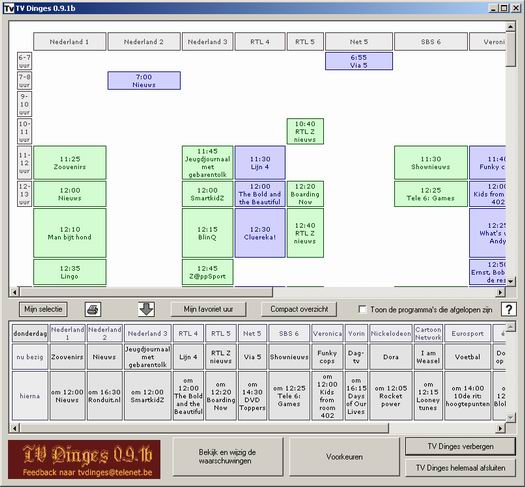The image size is (525, 487).
Task: Click the 9-10 uur time slot label
Action: [24, 104]
